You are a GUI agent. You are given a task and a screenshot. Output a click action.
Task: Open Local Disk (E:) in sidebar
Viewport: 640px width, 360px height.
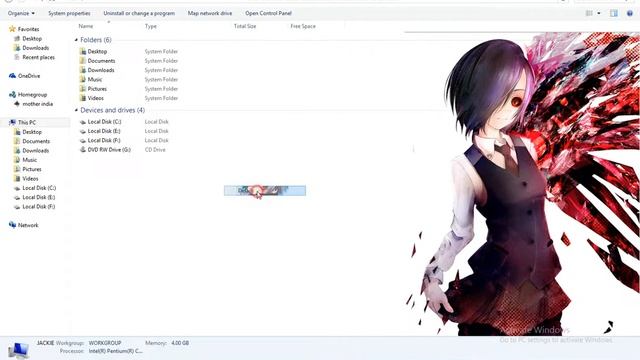coord(39,198)
